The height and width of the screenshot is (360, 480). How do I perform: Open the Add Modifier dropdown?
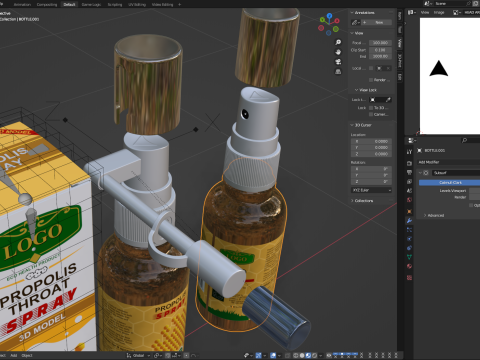tap(449, 162)
